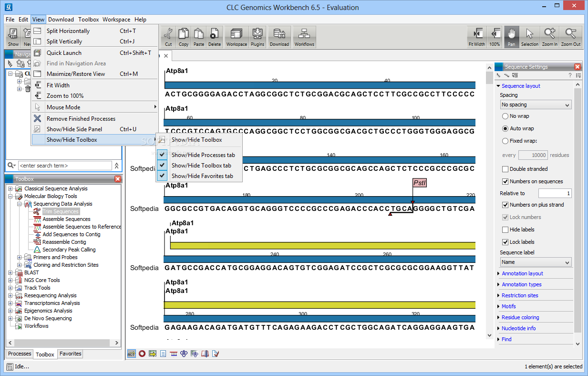Open the File menu
Image resolution: width=588 pixels, height=376 pixels.
10,20
